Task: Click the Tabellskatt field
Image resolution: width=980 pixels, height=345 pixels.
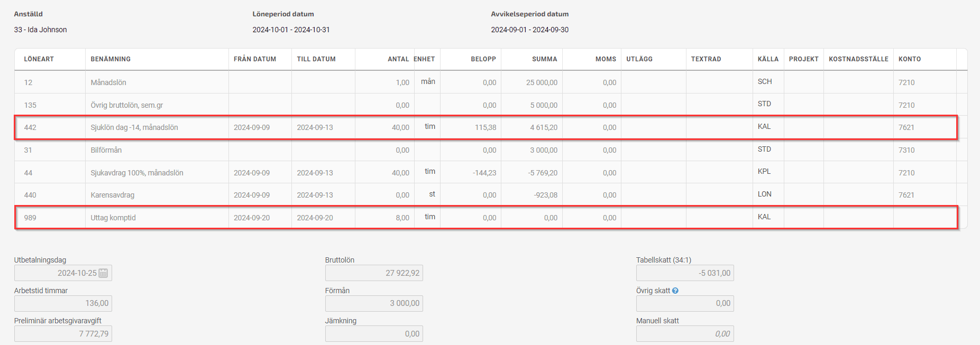Action: tap(685, 273)
